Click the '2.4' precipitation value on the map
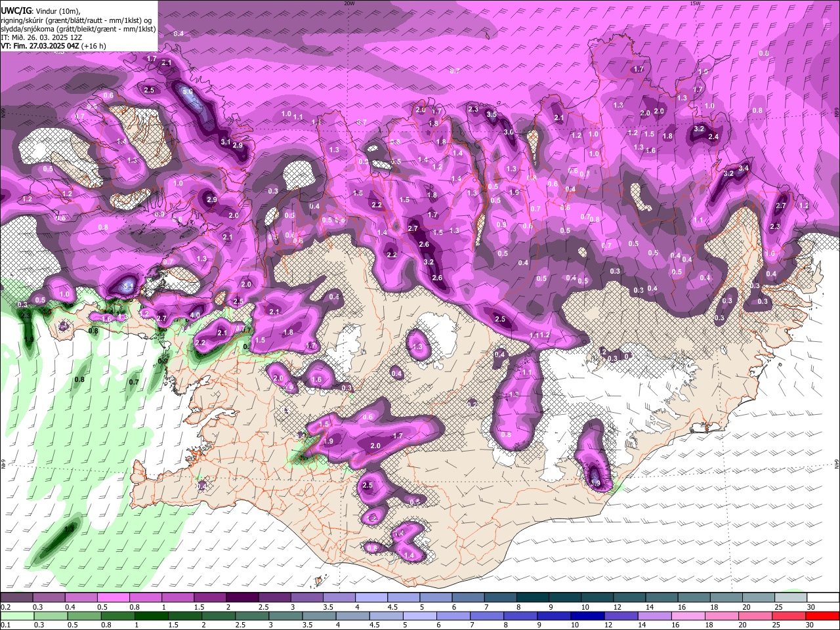This screenshot has width=840, height=630. click(x=713, y=136)
